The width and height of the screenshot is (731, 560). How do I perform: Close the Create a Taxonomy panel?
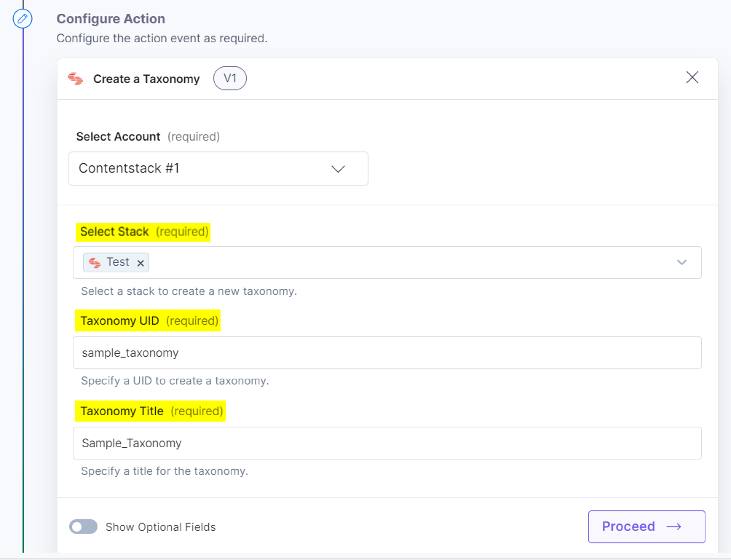[692, 77]
